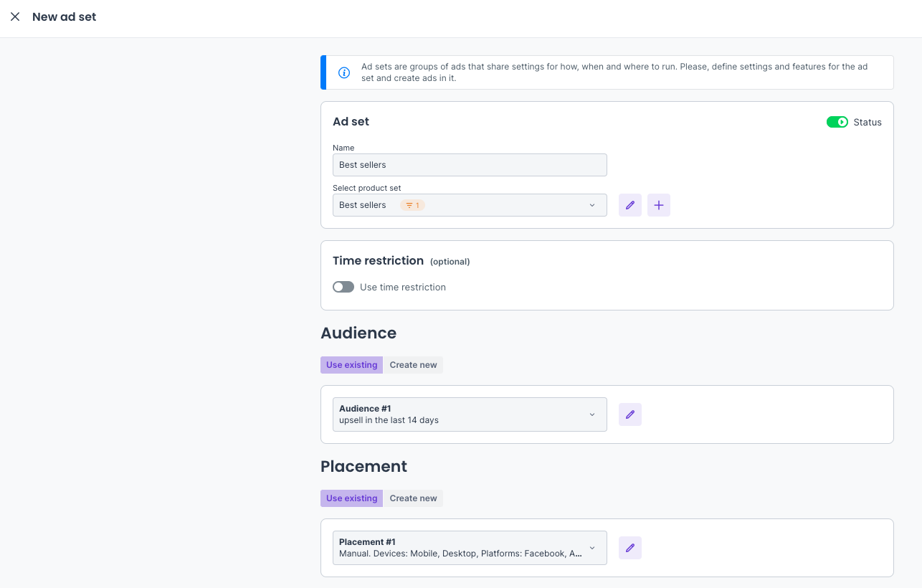922x588 pixels.
Task: Switch to Create new tab under Audience
Action: (x=413, y=365)
